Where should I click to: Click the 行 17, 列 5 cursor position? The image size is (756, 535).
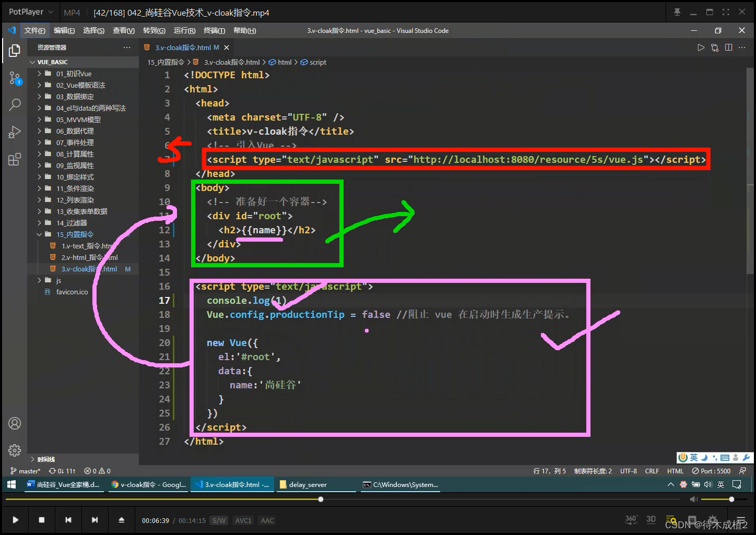point(549,471)
